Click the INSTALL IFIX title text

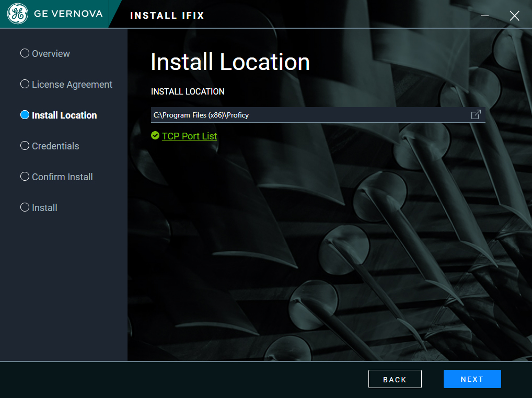coord(167,16)
